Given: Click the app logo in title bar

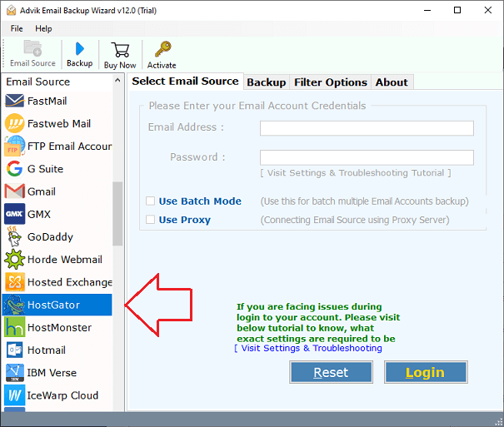Looking at the screenshot, I should [12, 10].
